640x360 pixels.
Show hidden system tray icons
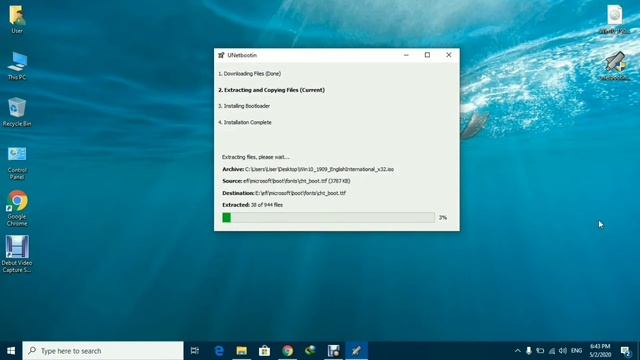[x=518, y=351]
